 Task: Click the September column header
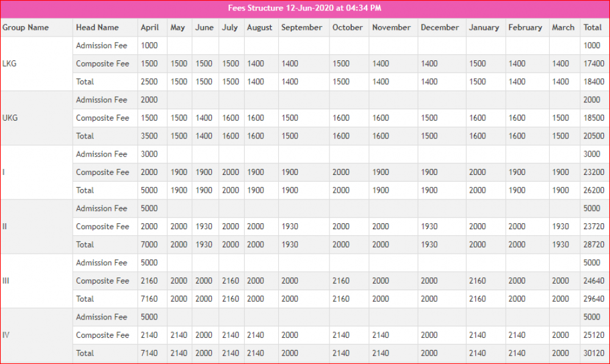pyautogui.click(x=301, y=27)
